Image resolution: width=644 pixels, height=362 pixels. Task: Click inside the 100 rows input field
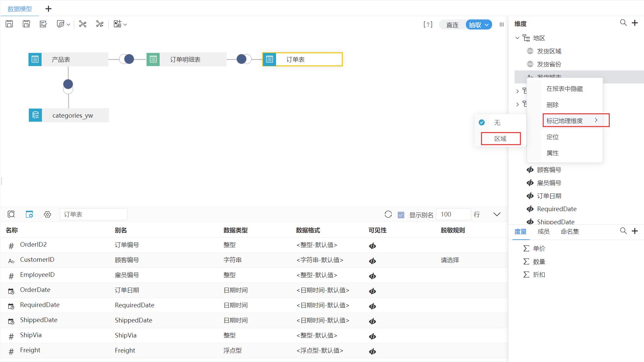(x=453, y=214)
